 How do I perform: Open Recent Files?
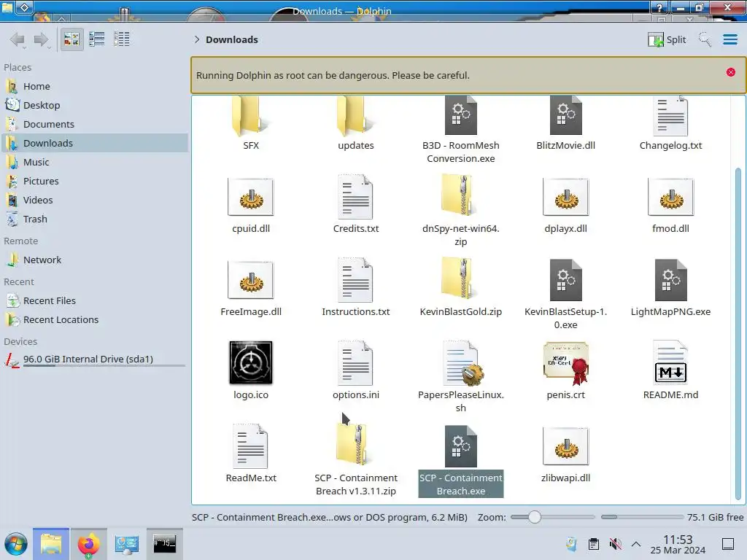[94, 301]
